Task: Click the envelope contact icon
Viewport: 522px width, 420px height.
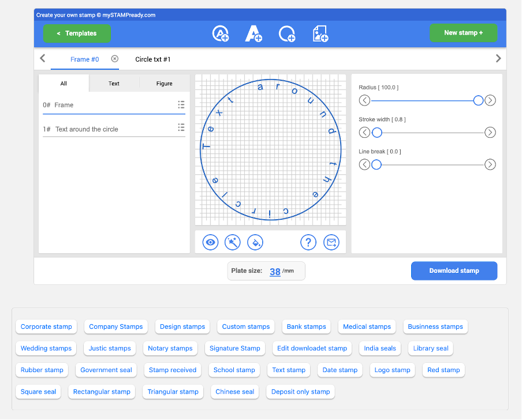Action: coord(331,242)
